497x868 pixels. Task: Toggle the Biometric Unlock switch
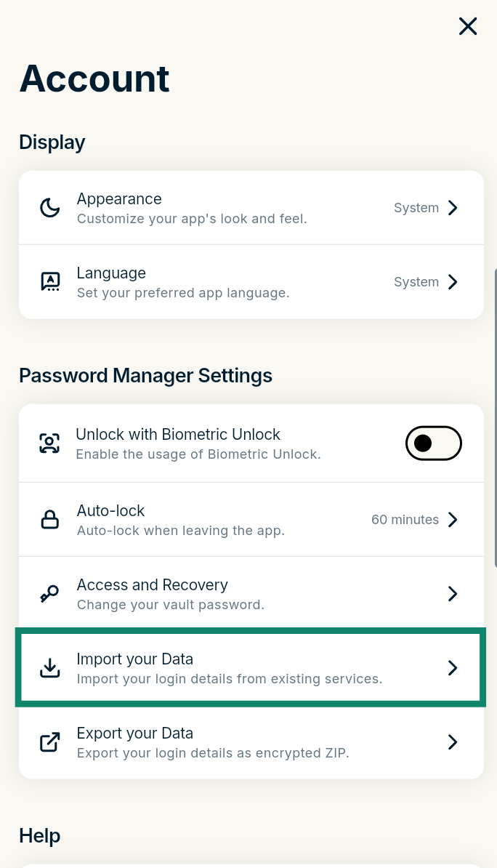(434, 443)
